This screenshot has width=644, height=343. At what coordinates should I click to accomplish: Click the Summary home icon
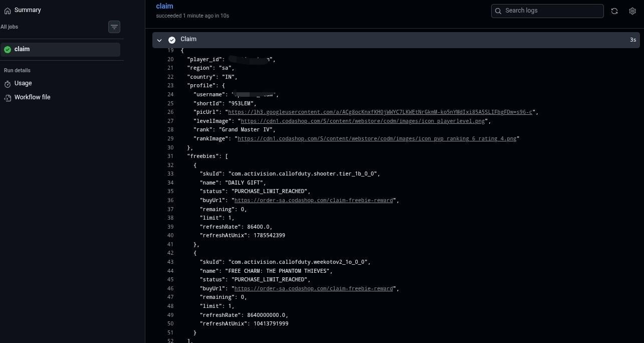pyautogui.click(x=8, y=11)
